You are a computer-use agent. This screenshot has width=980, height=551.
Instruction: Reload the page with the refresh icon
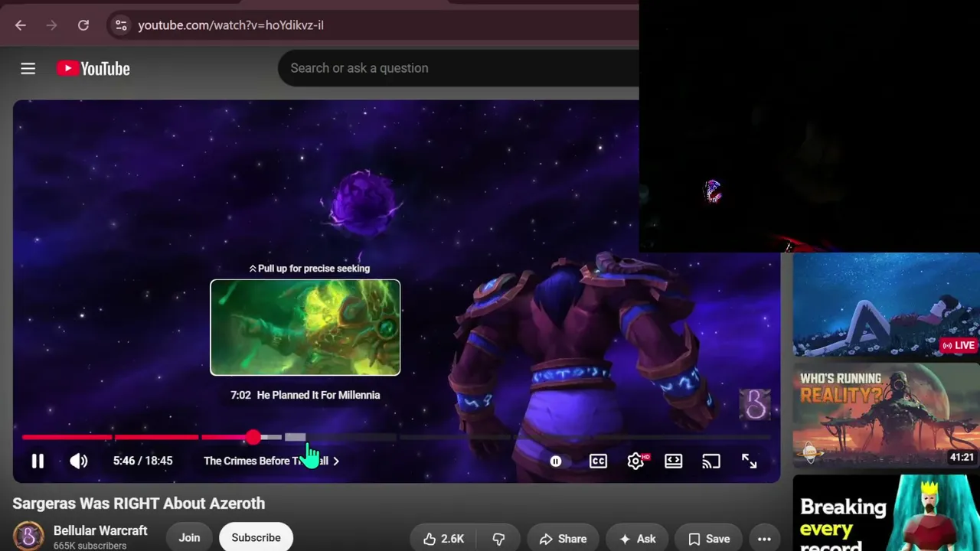pos(83,25)
